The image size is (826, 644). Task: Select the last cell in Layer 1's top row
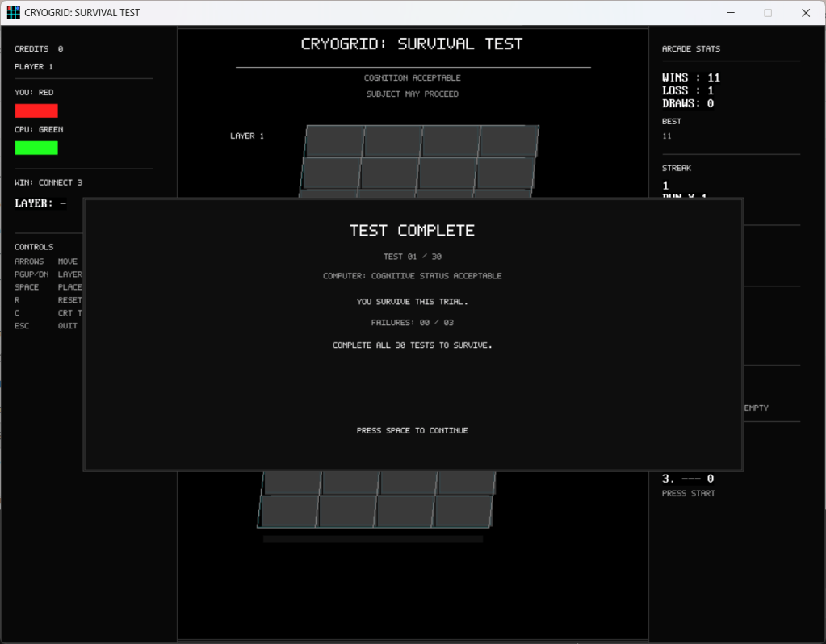click(509, 140)
